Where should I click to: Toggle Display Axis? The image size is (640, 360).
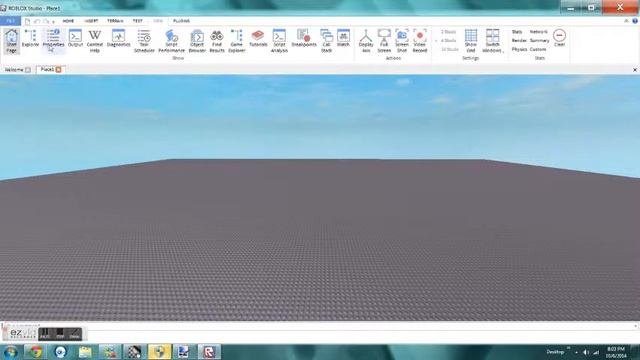pyautogui.click(x=366, y=41)
